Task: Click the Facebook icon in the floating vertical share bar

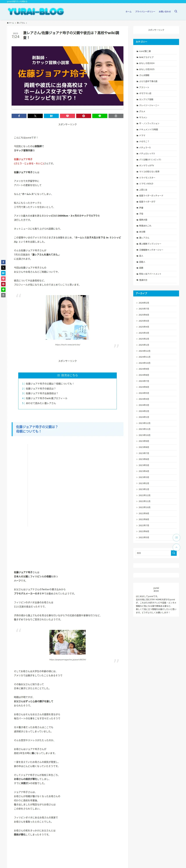Action: [3, 262]
